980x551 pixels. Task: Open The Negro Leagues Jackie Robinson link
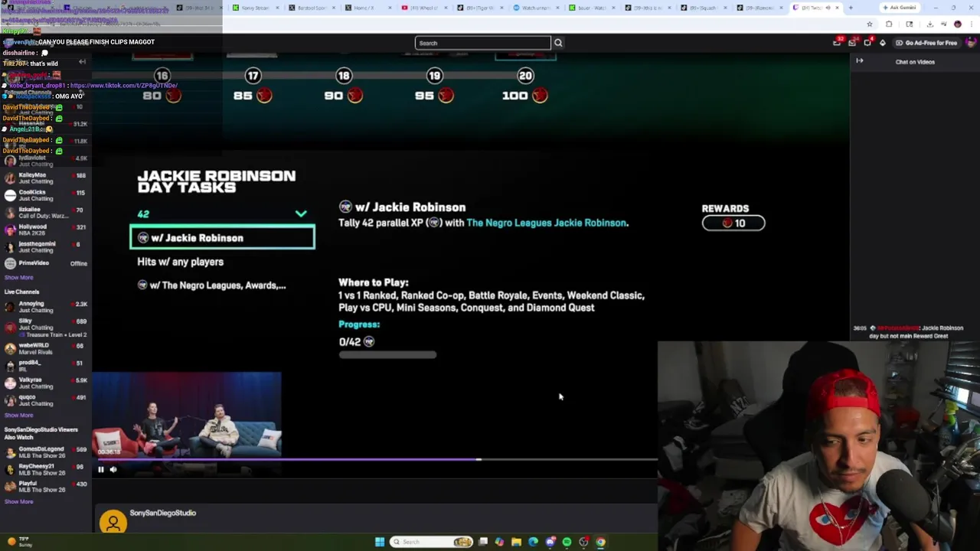[x=546, y=223]
